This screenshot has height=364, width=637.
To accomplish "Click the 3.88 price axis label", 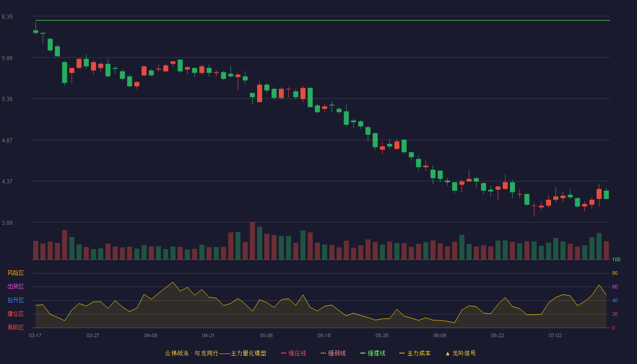I will click(x=7, y=223).
